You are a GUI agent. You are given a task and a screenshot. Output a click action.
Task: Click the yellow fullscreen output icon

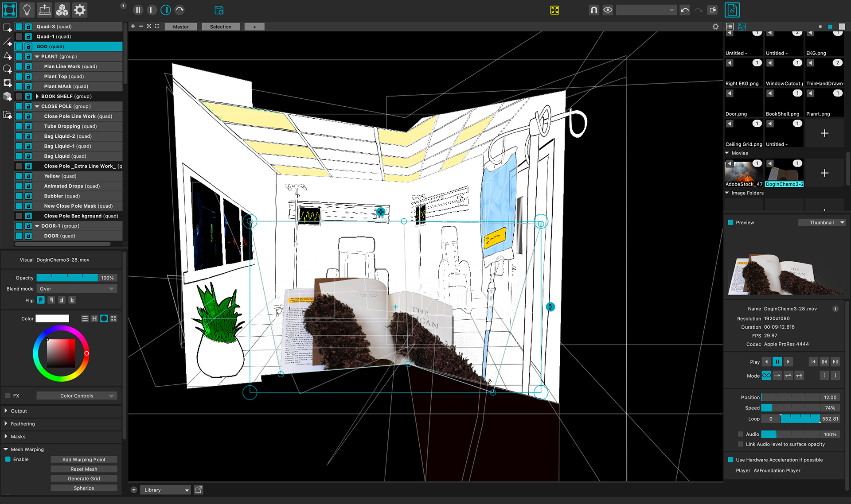pyautogui.click(x=554, y=10)
